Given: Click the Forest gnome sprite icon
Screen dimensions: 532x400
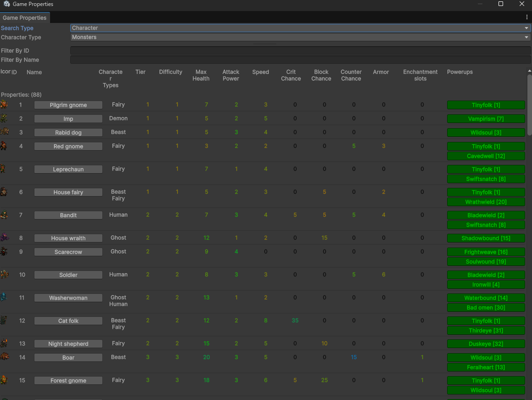Looking at the screenshot, I should (x=4, y=380).
